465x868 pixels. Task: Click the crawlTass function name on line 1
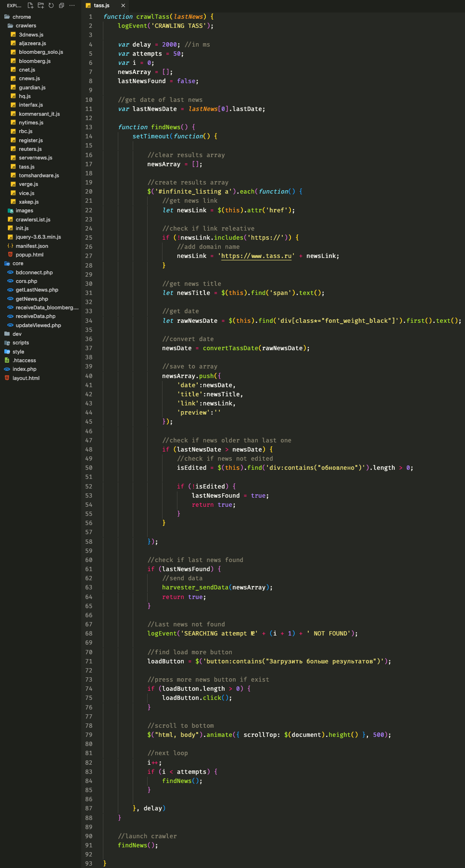[152, 17]
